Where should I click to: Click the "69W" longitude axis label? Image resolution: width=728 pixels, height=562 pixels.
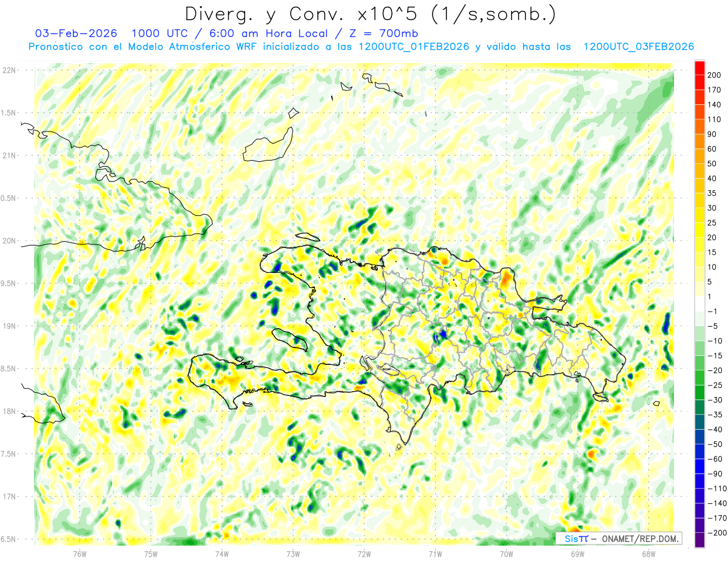pos(577,554)
